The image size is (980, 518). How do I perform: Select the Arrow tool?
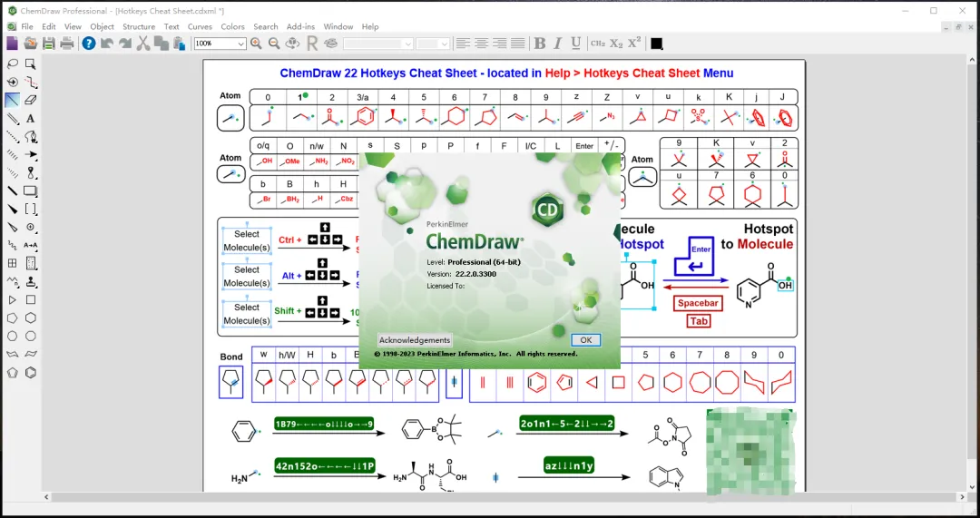point(30,154)
